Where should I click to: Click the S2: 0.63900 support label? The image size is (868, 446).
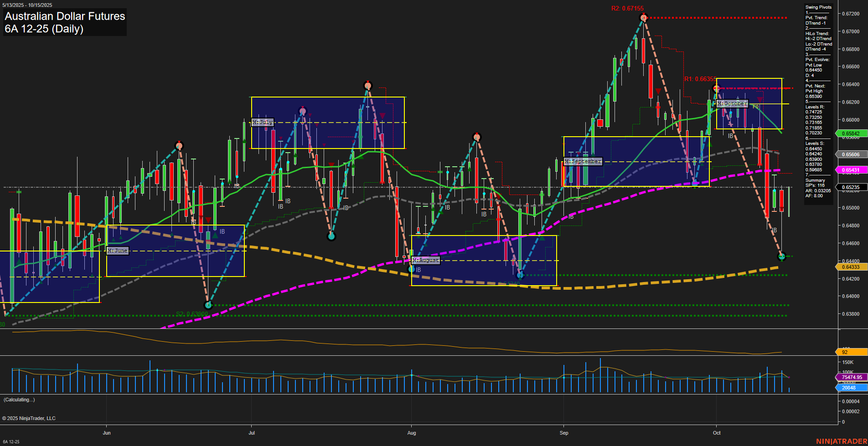point(192,313)
